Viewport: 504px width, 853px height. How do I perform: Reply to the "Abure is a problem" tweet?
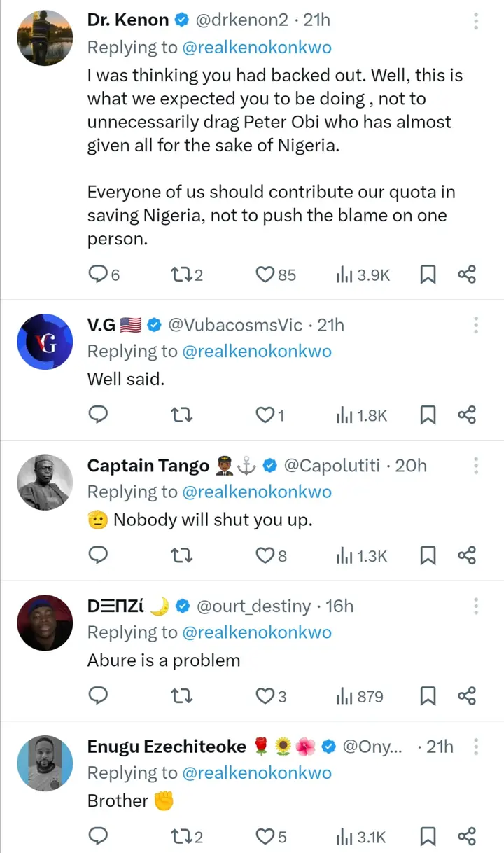point(99,696)
